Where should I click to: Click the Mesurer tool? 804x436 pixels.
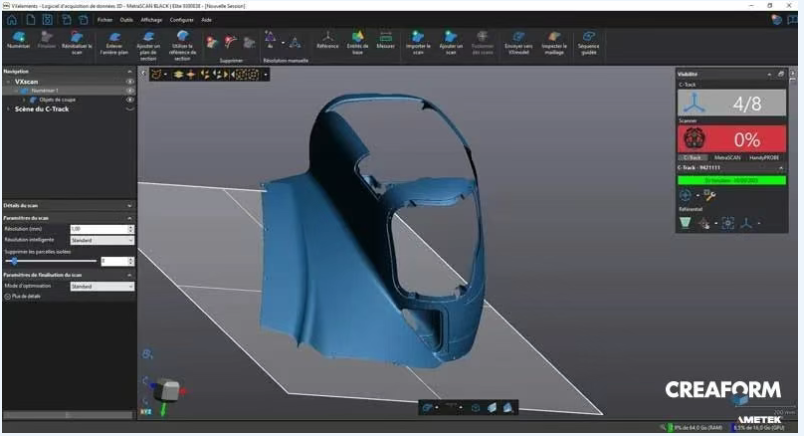click(x=386, y=40)
